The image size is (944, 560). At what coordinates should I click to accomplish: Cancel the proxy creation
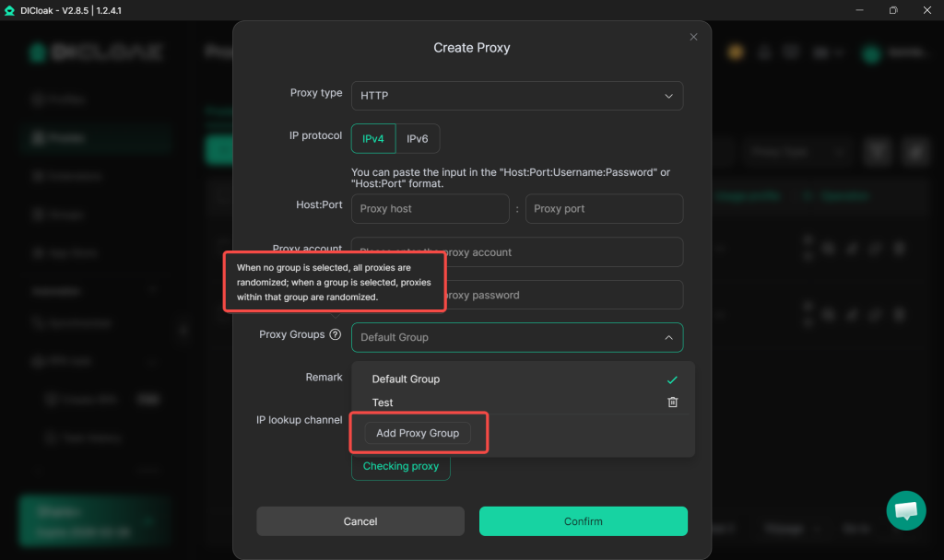pos(360,521)
